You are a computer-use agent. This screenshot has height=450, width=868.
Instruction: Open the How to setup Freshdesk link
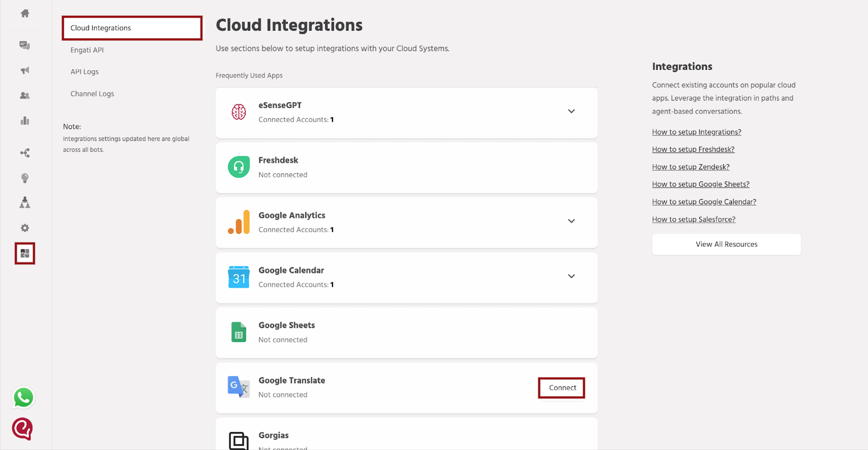tap(693, 149)
